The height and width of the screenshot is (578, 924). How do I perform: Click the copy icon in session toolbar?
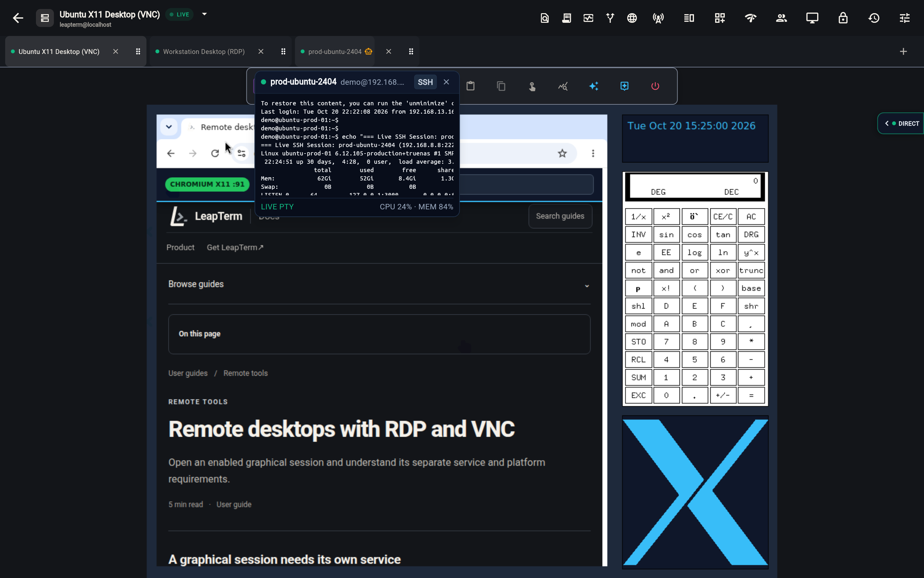[x=501, y=86]
